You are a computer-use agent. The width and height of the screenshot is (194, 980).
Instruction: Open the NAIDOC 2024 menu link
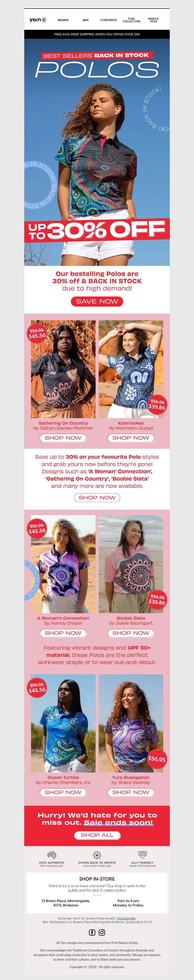click(154, 20)
